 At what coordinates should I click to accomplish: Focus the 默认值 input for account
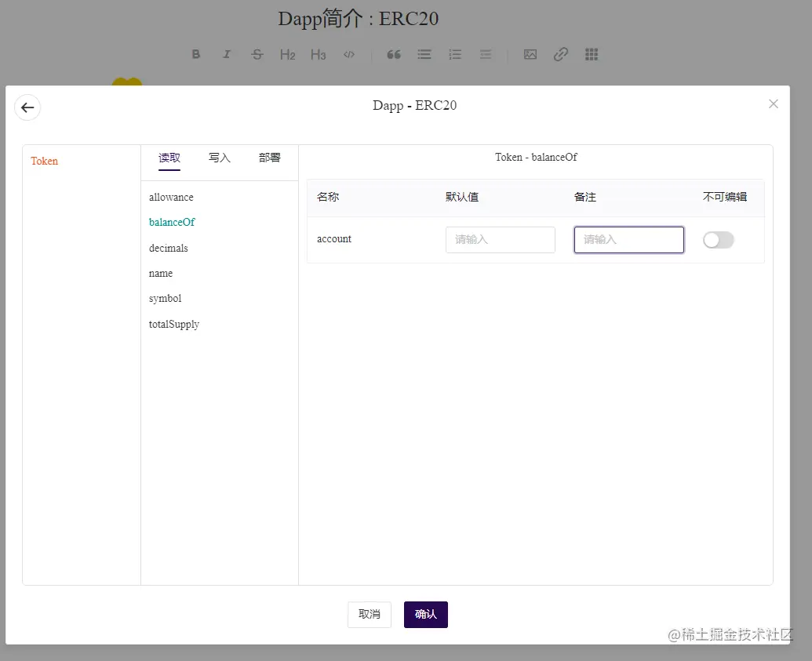(x=501, y=240)
